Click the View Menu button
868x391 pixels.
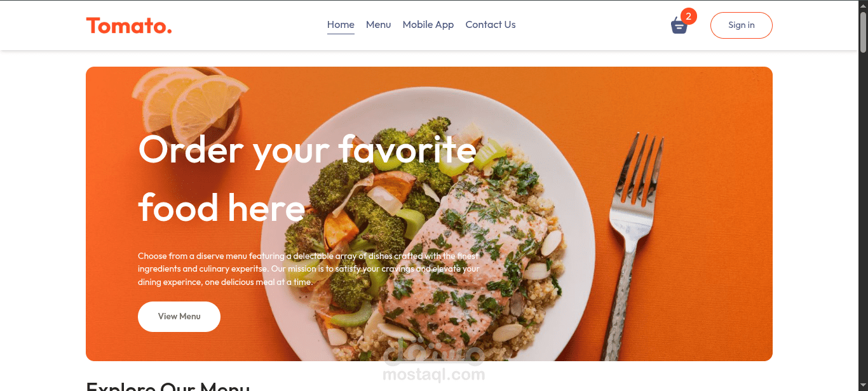coord(179,317)
